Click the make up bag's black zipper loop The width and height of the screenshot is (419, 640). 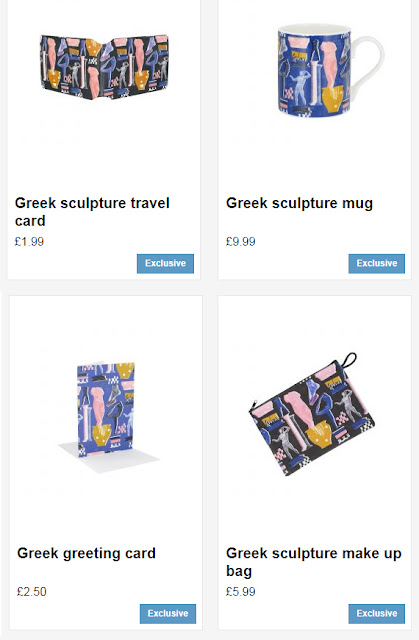coord(349,360)
